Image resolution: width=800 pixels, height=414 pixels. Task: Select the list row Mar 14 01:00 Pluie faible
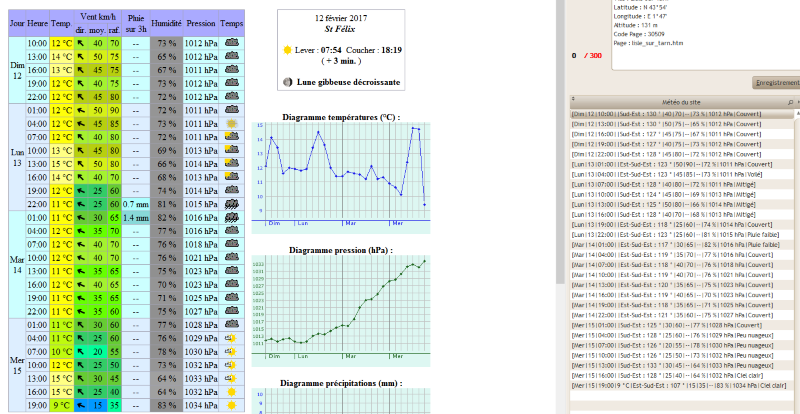tap(682, 245)
